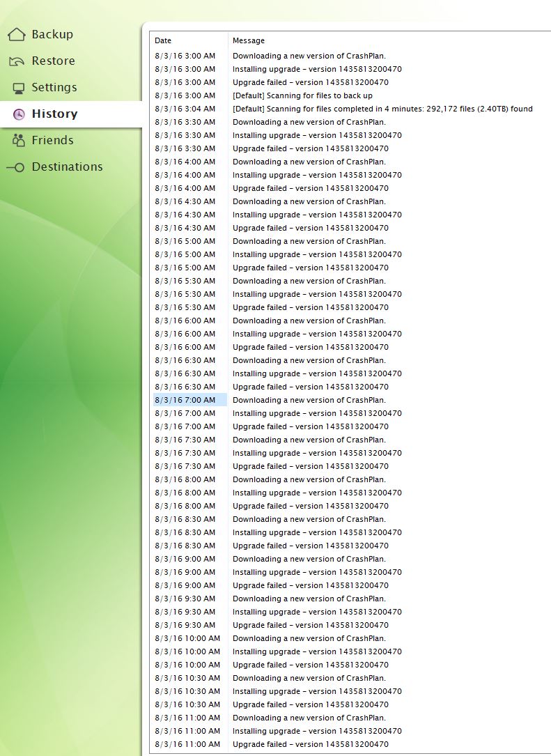Select 'Installing upgrade' message at 7:00 AM
Viewport: 551px width, 756px height.
pyautogui.click(x=317, y=413)
